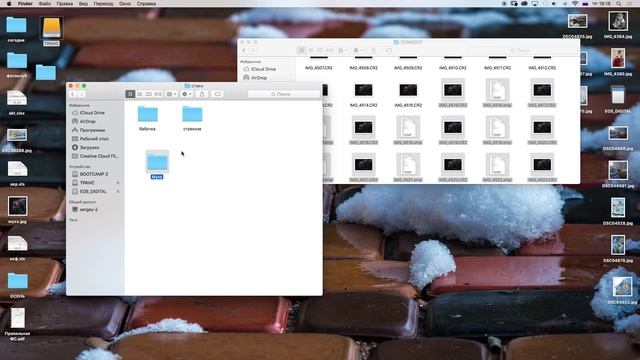Viewport: 640px width, 360px height.
Task: Set background Finder window to column view
Action: [x=320, y=51]
